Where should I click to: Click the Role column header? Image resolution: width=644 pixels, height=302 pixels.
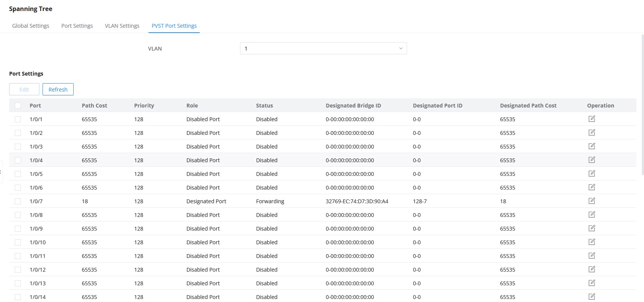point(192,106)
